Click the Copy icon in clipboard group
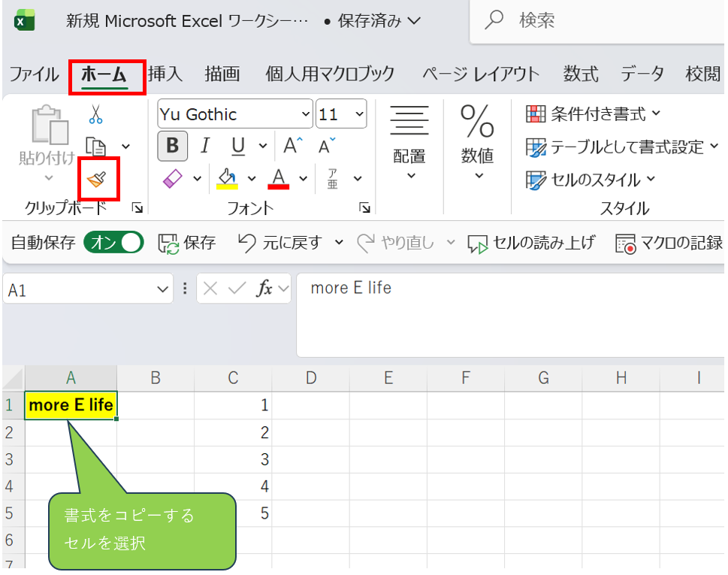This screenshot has width=728, height=575. click(95, 146)
